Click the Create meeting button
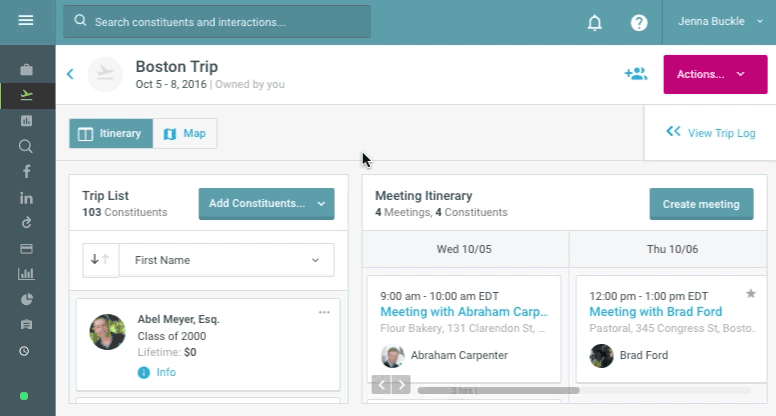The image size is (776, 416). [700, 204]
